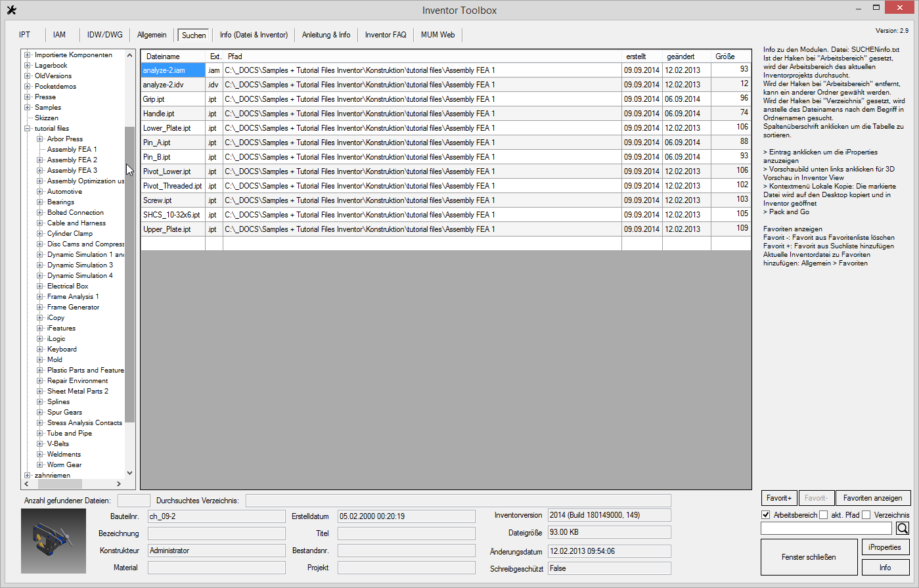Enable the akt. Pfad checkbox
Viewport: 919px width, 588px height.
pos(823,515)
